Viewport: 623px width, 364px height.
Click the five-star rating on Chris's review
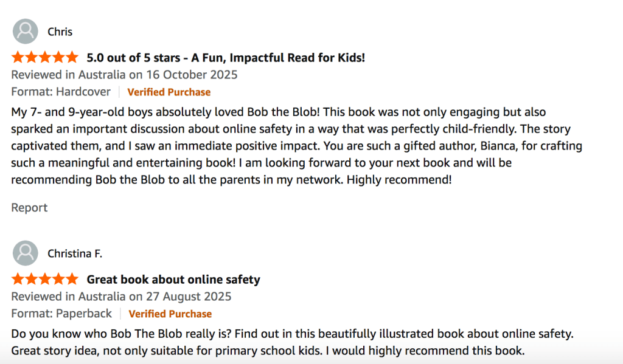pyautogui.click(x=45, y=58)
